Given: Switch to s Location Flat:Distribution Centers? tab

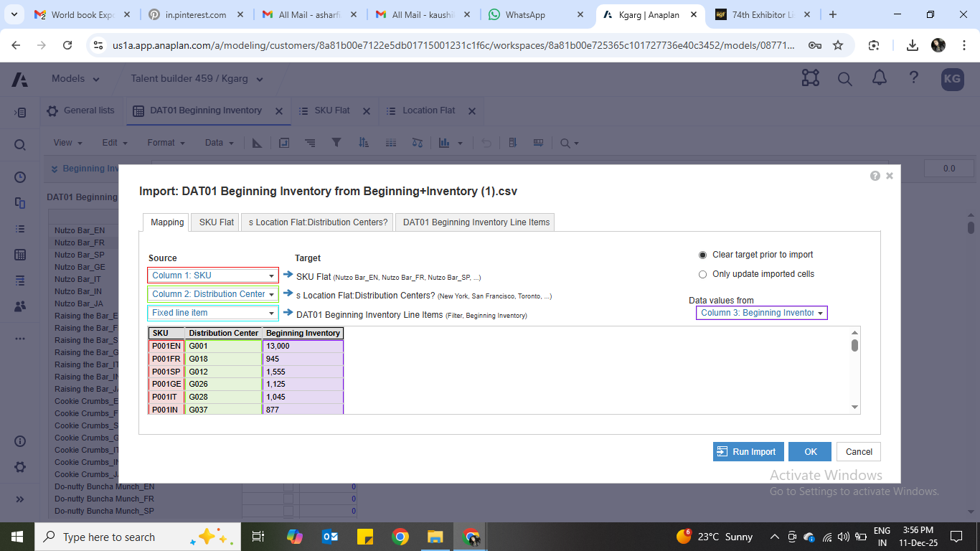Looking at the screenshot, I should (318, 222).
